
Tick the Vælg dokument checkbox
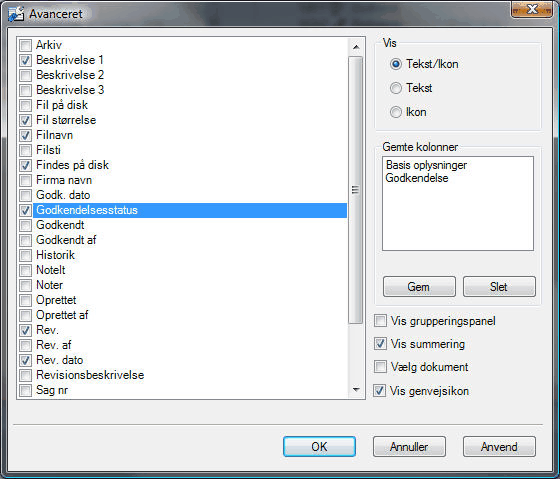click(x=380, y=366)
